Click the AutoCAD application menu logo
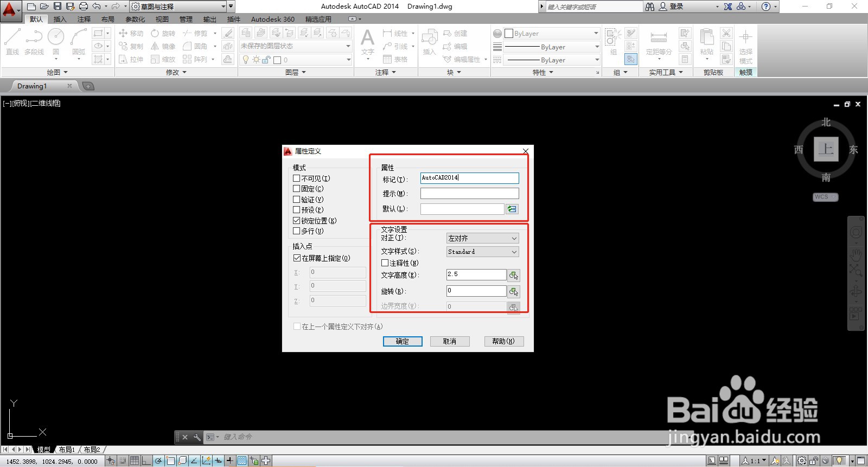Viewport: 868px width, 467px height. click(x=10, y=10)
